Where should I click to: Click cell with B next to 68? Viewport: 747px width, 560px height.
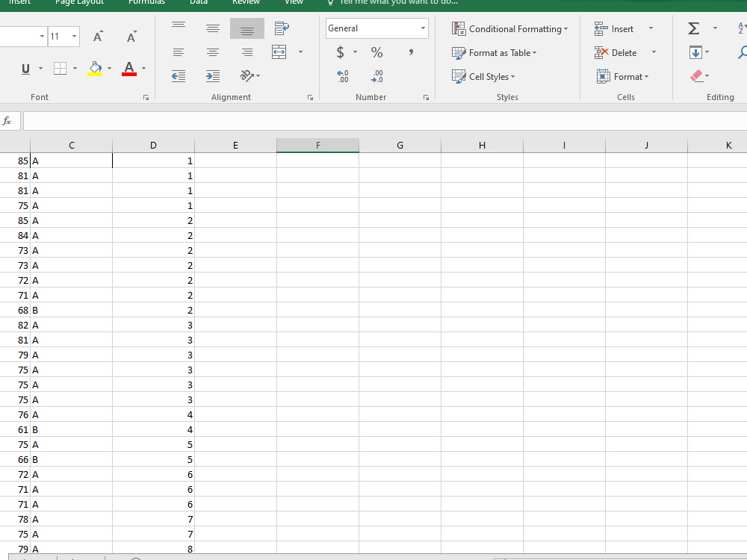[x=72, y=310]
